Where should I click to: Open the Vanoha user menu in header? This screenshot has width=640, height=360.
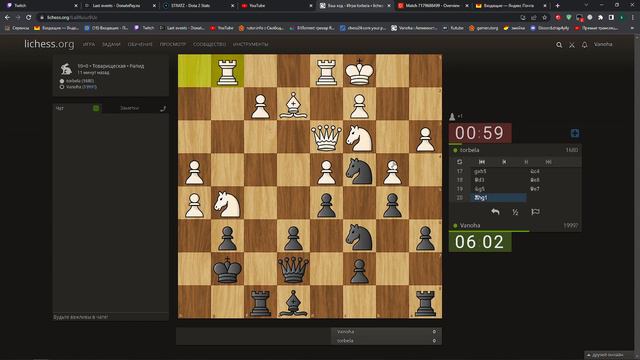[603, 44]
